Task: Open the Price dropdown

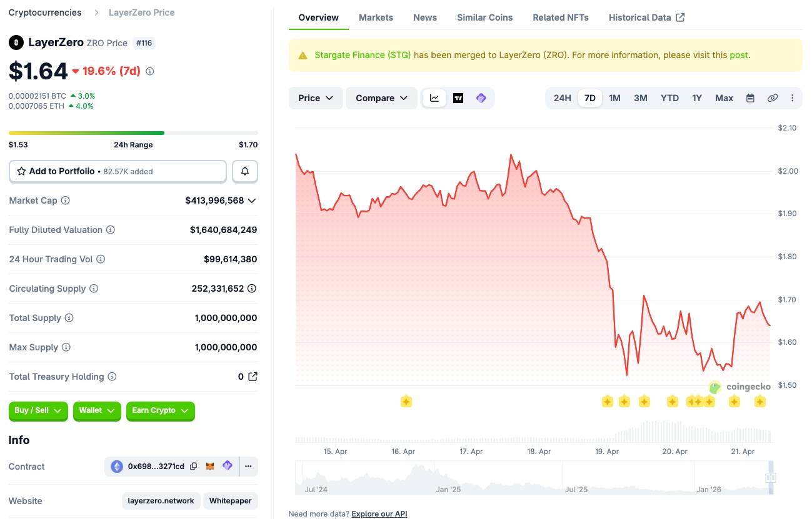Action: (316, 98)
